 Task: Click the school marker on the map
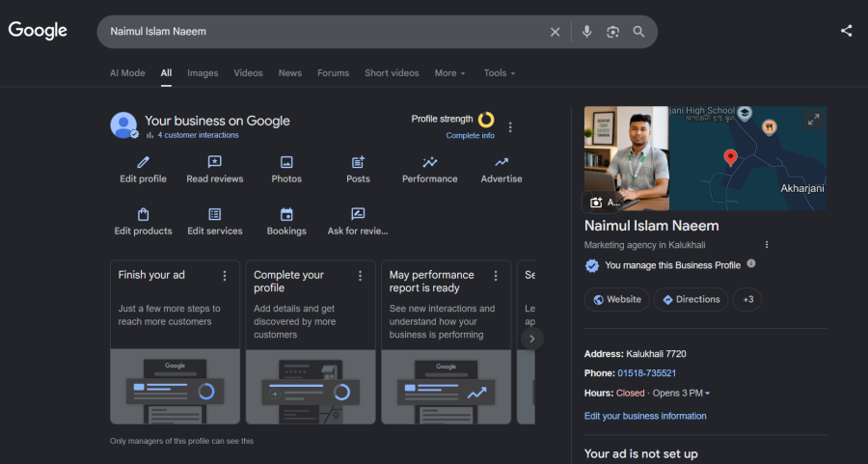pos(745,114)
